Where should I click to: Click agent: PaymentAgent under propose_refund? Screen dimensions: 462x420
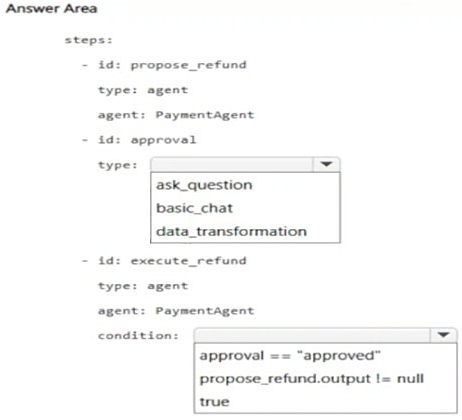point(176,115)
